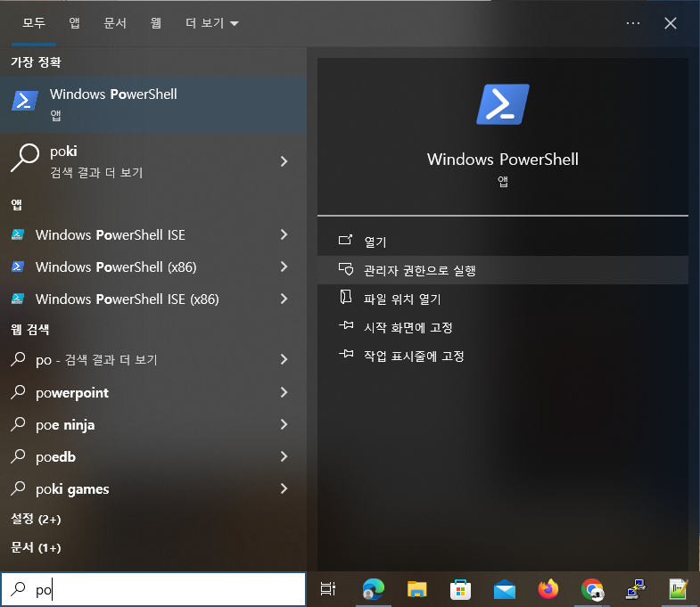
Task: Expand Windows PowerShell ISE (x86) arrow
Action: click(284, 299)
